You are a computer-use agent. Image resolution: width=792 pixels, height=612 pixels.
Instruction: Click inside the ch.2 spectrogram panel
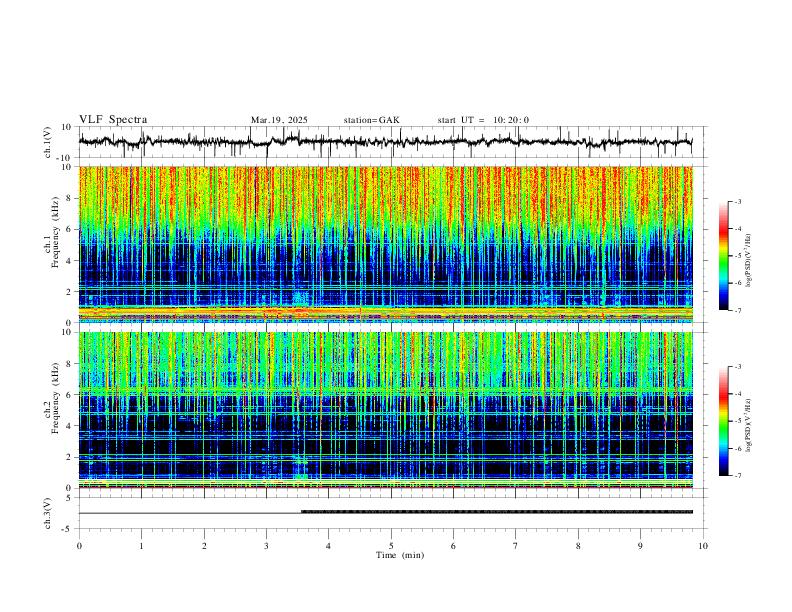click(385, 410)
